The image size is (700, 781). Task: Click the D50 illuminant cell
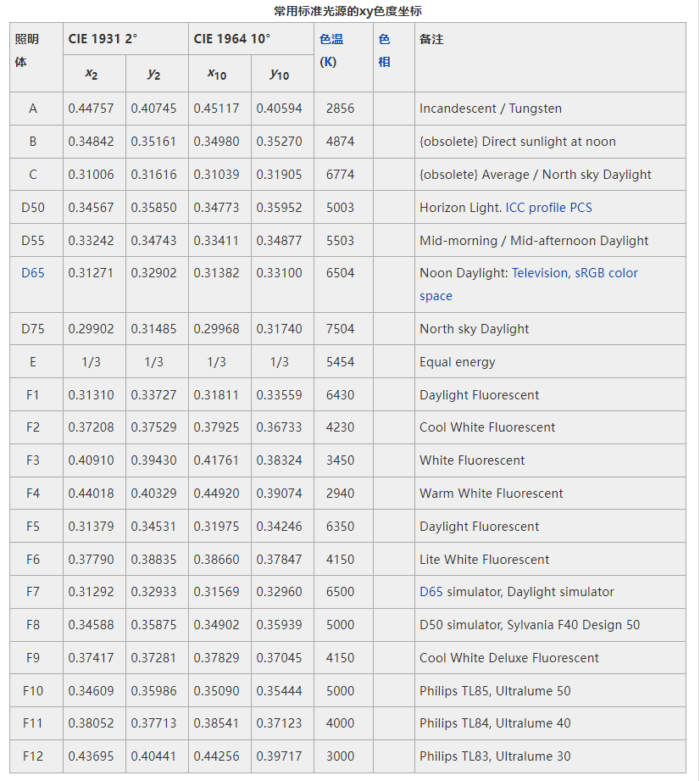click(33, 208)
